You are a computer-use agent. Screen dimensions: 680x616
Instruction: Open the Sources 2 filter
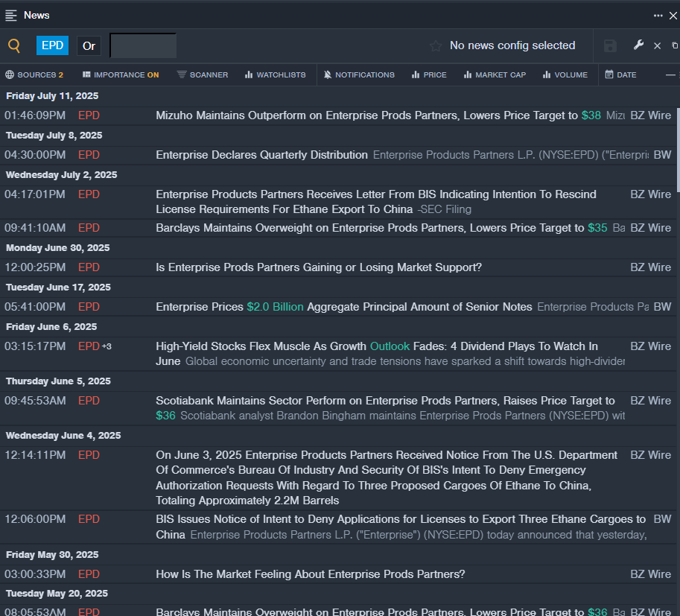click(x=34, y=74)
